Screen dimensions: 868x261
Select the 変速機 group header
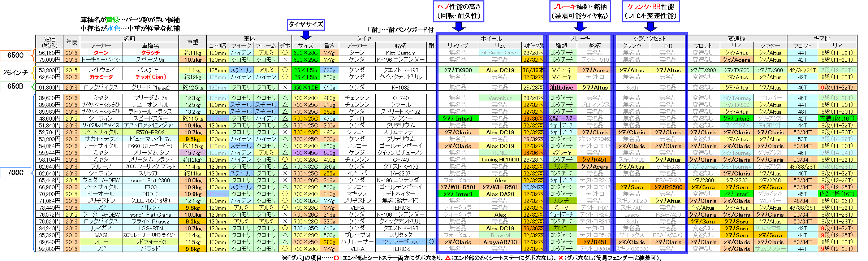pos(737,39)
